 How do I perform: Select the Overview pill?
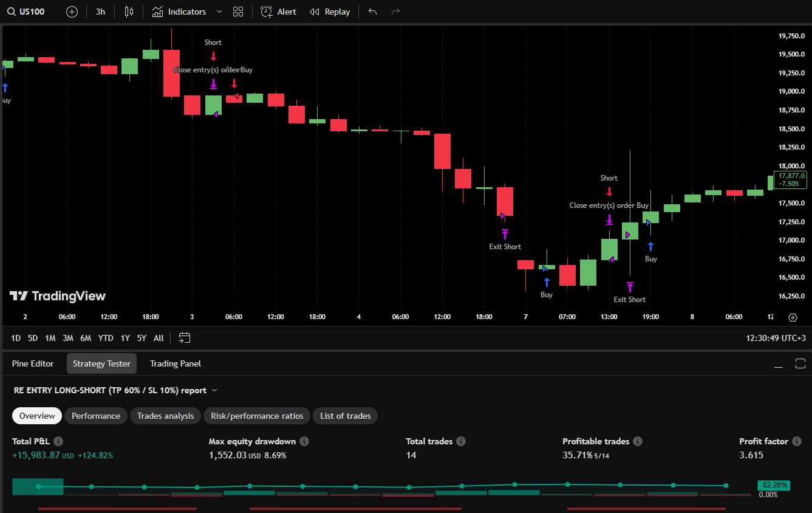37,416
